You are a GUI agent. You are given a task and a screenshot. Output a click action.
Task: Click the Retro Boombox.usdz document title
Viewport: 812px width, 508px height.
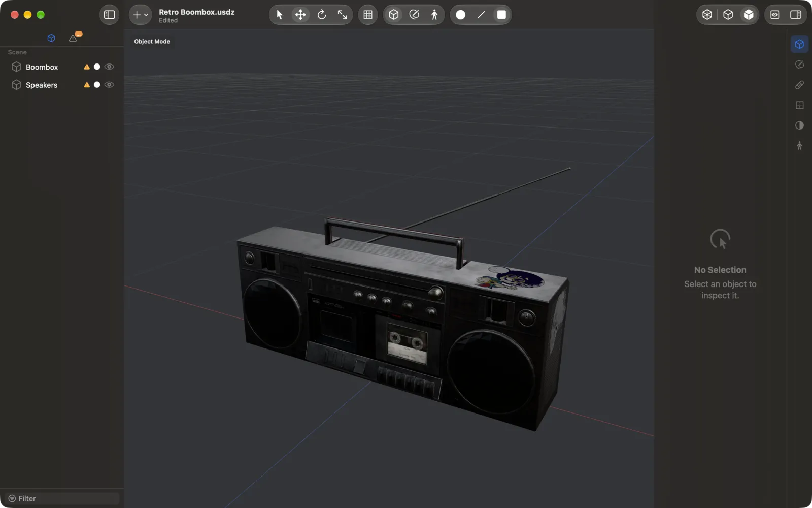point(196,12)
